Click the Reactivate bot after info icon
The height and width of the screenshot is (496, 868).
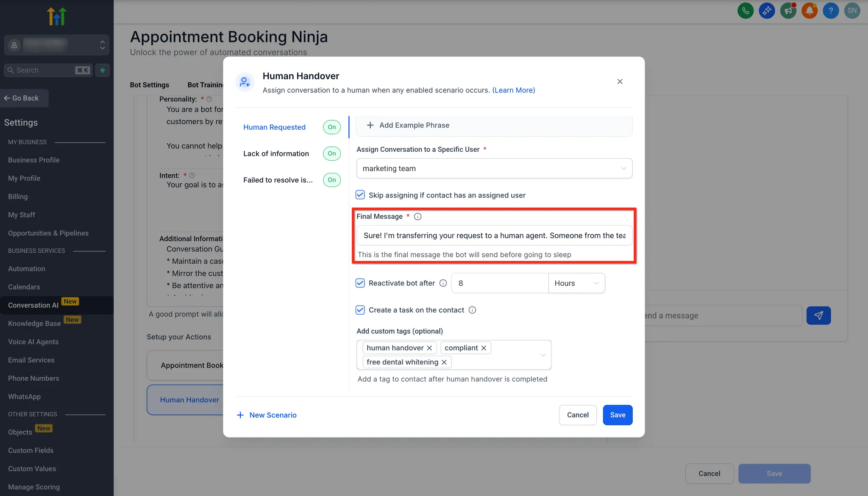pos(443,283)
